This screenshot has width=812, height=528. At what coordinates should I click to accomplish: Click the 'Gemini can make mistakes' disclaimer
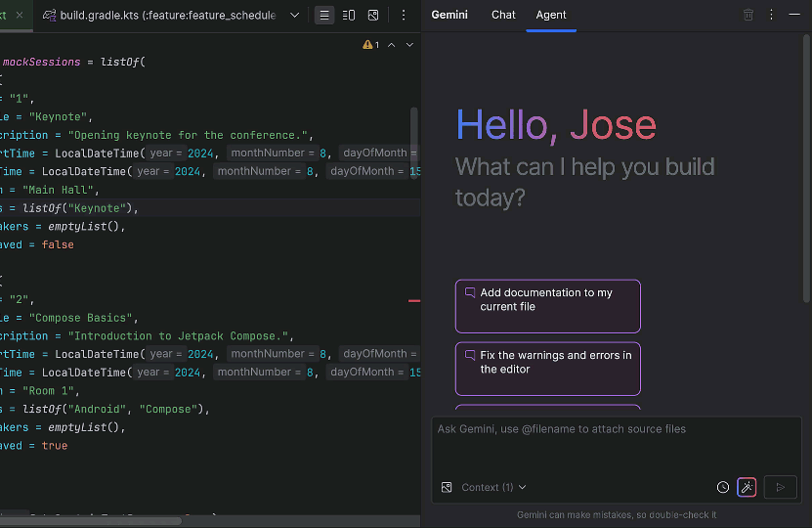(617, 515)
